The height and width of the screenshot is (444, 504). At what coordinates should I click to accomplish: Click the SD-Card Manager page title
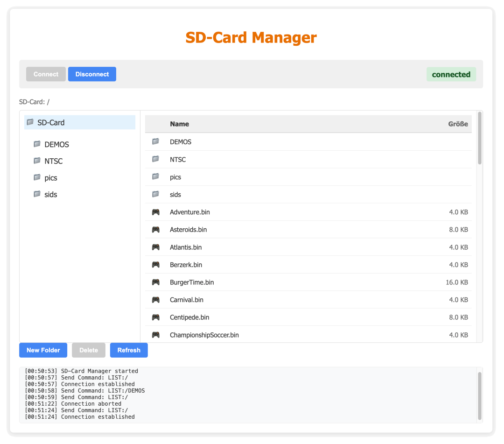(x=251, y=37)
